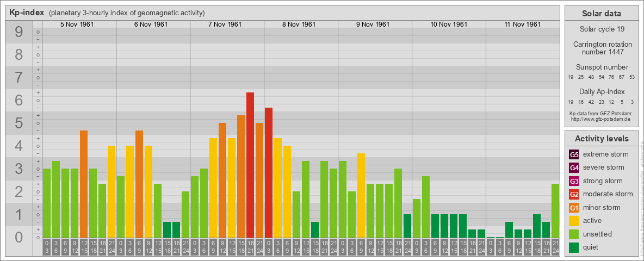Click the 21-24 time label under 11 Nov
This screenshot has width=644, height=261.
[555, 247]
